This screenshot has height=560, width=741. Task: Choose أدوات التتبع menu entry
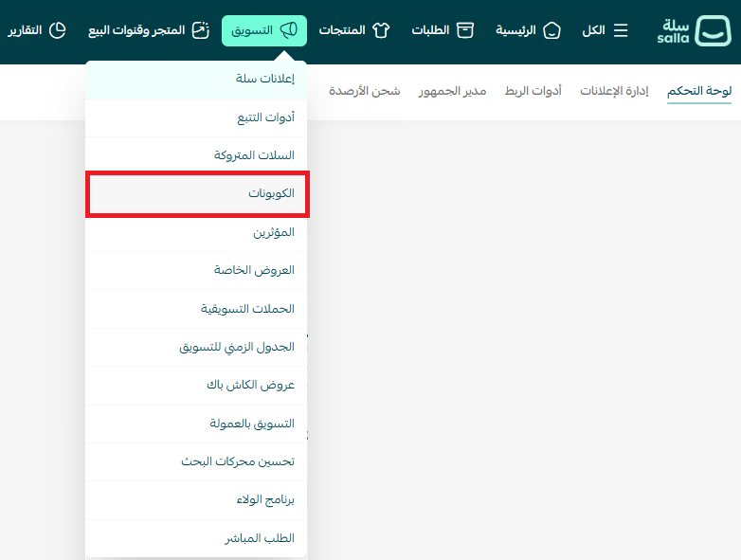265,117
